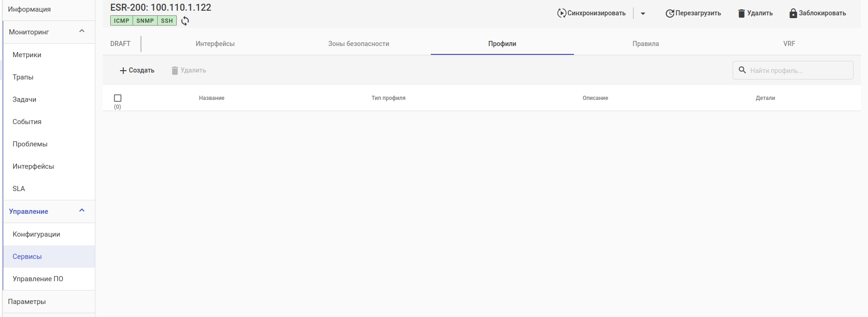Switch to the VRF tab

789,44
